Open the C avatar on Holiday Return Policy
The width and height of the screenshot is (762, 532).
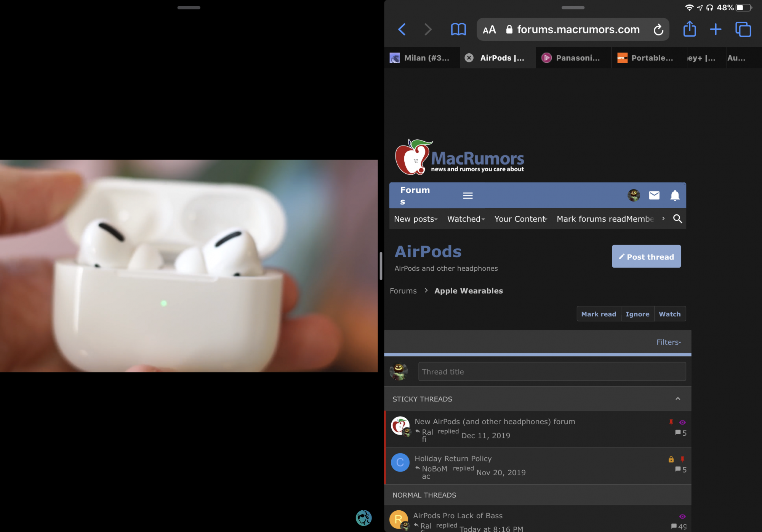coord(400,462)
